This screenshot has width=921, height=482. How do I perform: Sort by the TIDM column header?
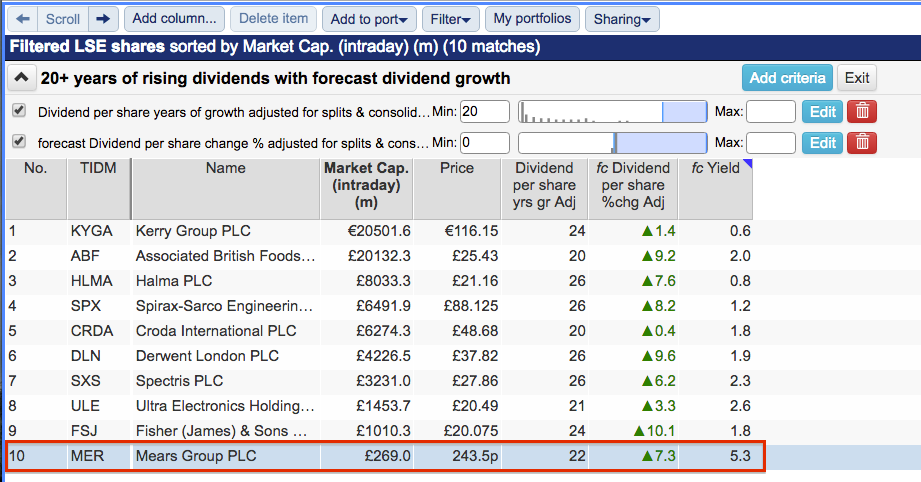[x=98, y=188]
